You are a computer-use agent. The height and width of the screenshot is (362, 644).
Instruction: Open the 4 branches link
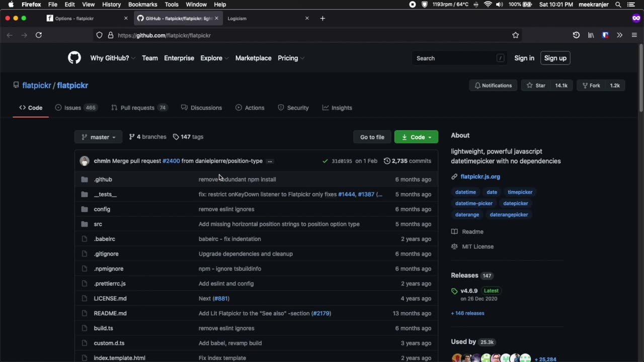click(147, 137)
